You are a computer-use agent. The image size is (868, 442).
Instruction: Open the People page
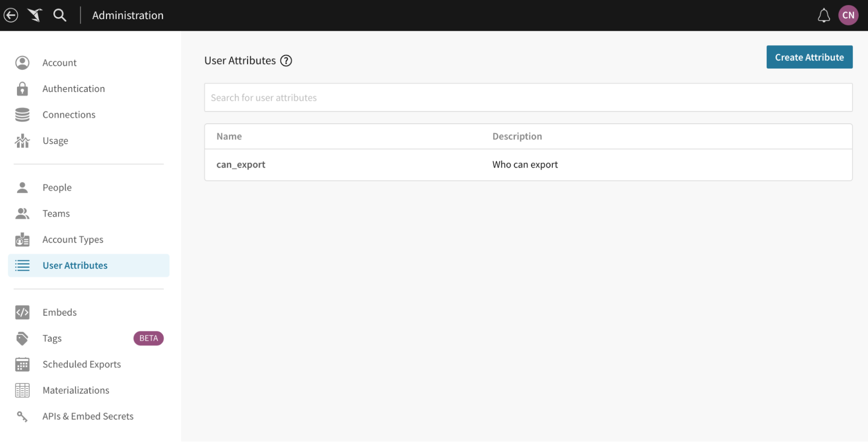point(57,188)
